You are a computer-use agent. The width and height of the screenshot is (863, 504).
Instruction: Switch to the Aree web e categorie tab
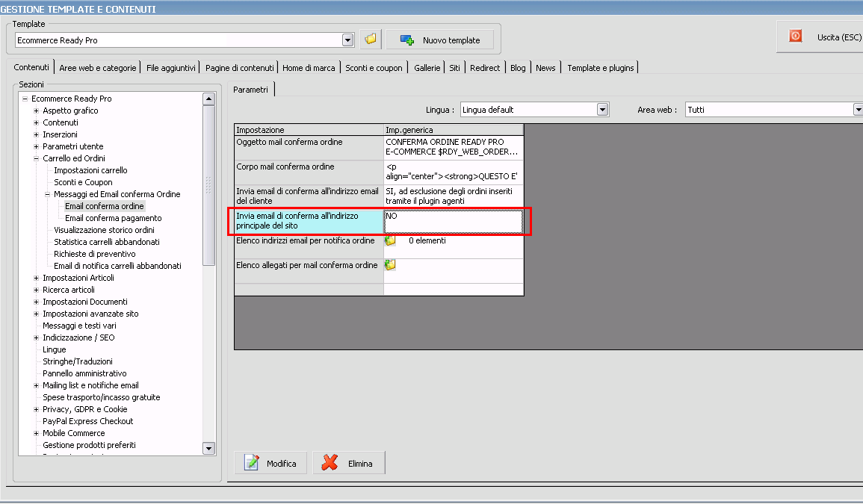coord(97,68)
